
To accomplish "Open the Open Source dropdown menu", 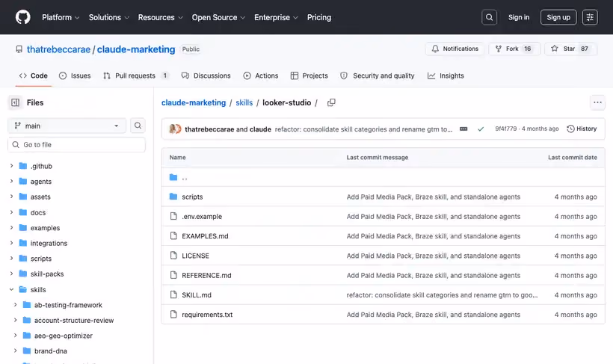I will coord(218,17).
